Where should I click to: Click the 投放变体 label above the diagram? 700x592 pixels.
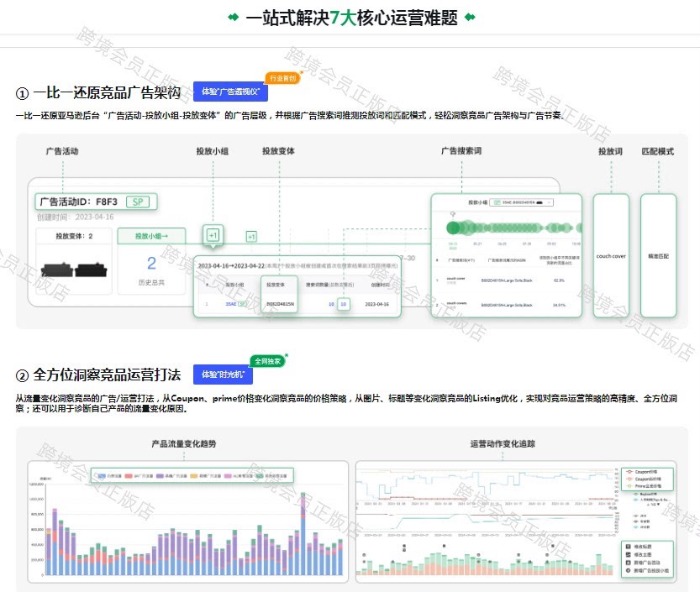coord(278,151)
